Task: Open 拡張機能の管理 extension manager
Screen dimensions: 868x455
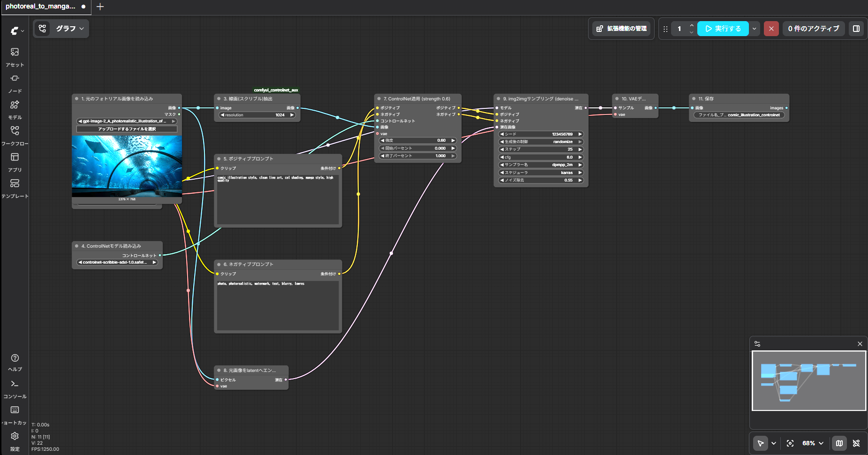Action: [621, 29]
